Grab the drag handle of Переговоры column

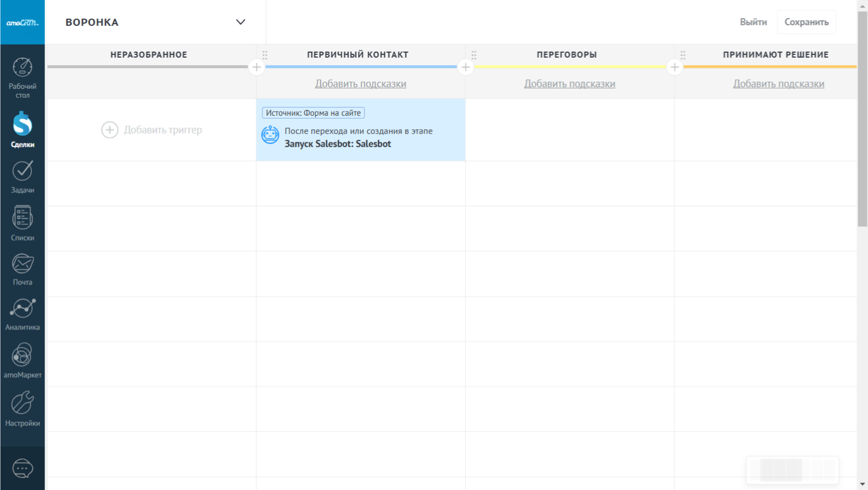pyautogui.click(x=474, y=54)
